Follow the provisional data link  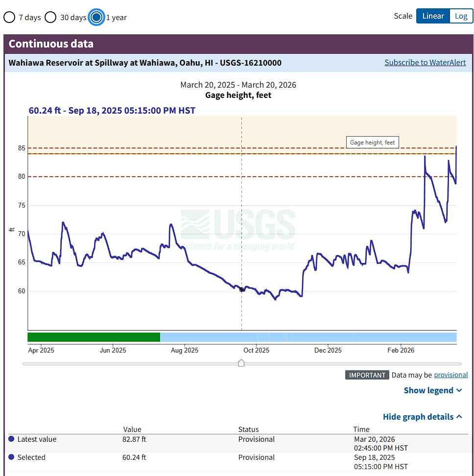click(x=450, y=375)
